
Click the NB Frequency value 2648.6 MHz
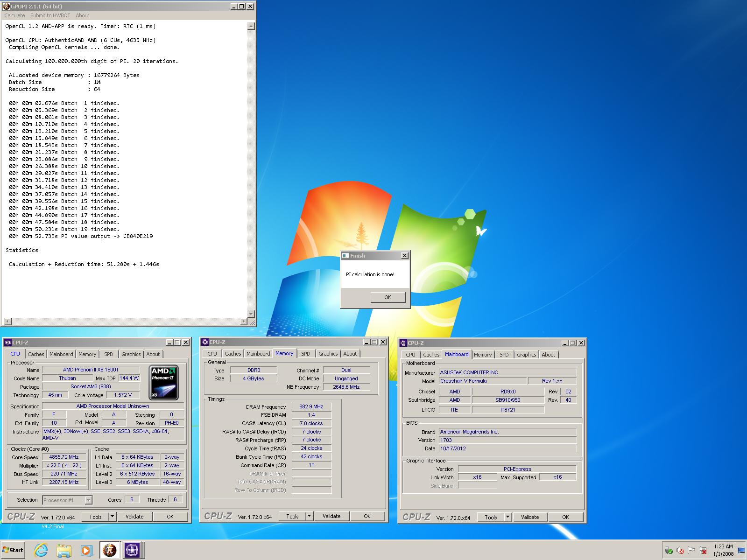[x=346, y=387]
